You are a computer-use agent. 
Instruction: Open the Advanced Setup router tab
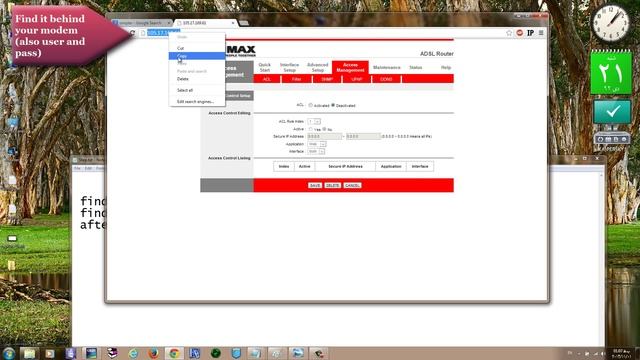tap(318, 67)
